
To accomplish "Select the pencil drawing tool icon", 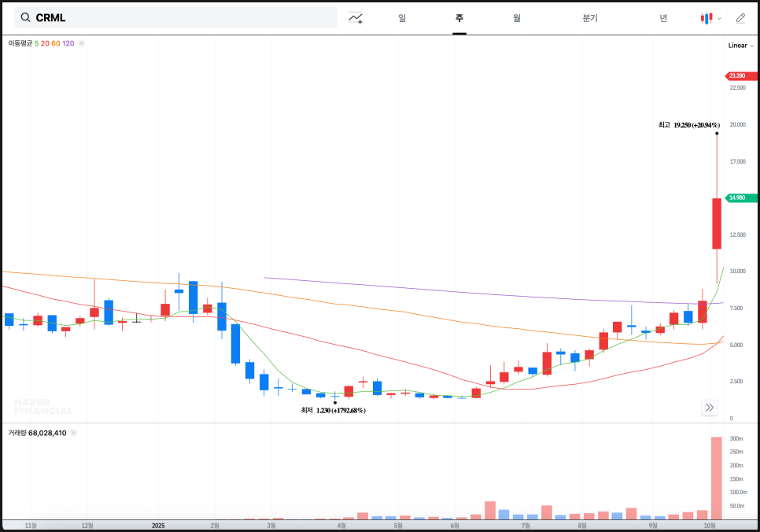I will pyautogui.click(x=740, y=18).
